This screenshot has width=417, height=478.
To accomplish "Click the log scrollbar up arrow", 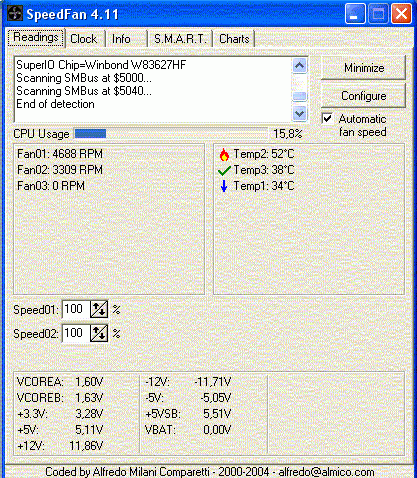I will (x=299, y=65).
